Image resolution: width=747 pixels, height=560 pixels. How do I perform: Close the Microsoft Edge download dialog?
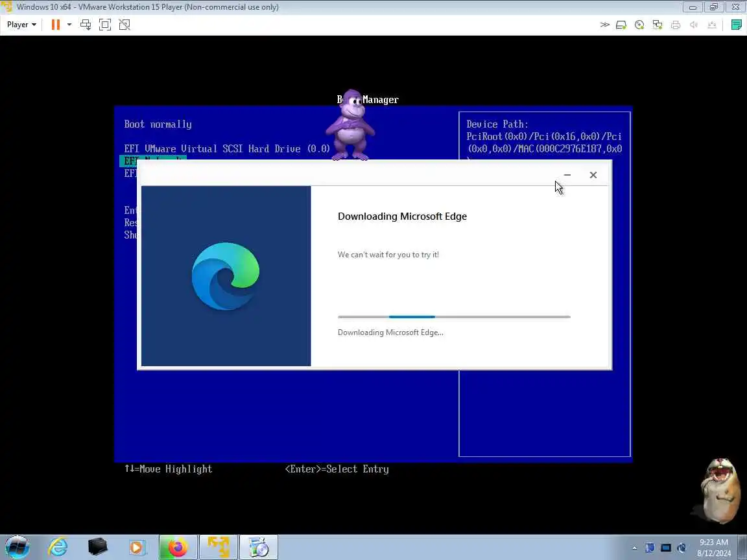point(593,175)
